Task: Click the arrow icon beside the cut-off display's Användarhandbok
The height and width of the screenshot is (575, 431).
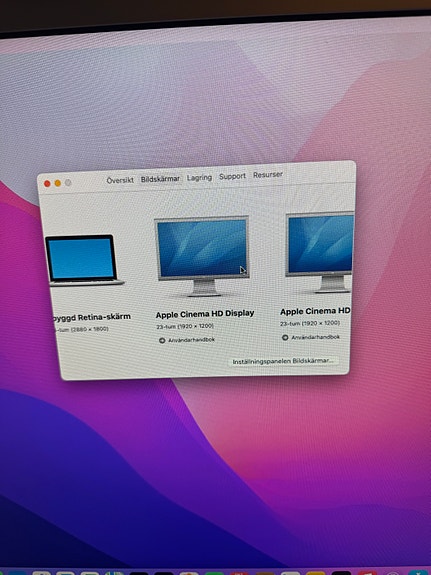Action: tap(285, 337)
